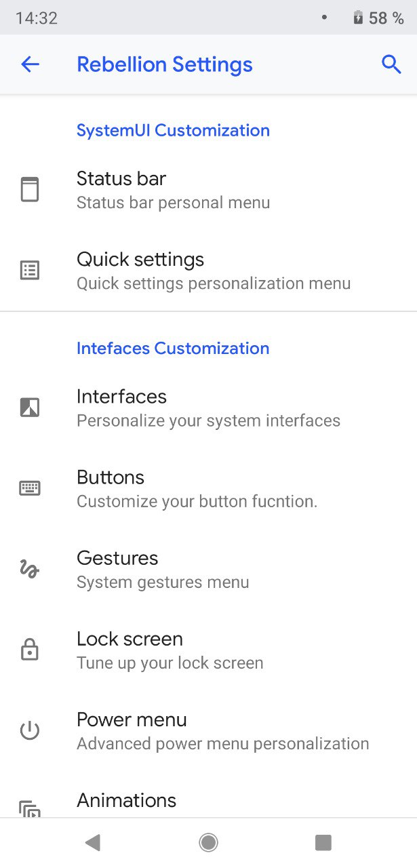Open Interfaces settings entry
Image resolution: width=417 pixels, height=868 pixels.
click(x=208, y=408)
